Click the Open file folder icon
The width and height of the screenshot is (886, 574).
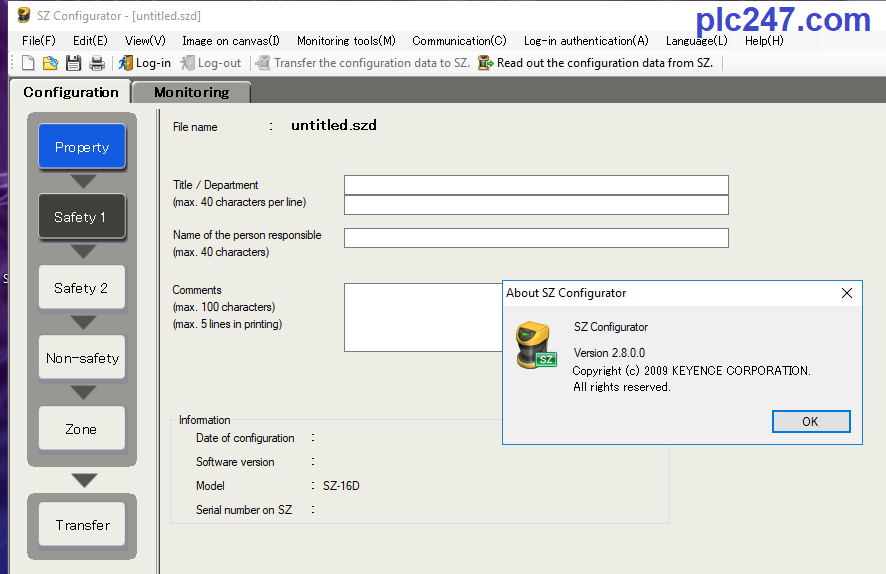click(50, 63)
